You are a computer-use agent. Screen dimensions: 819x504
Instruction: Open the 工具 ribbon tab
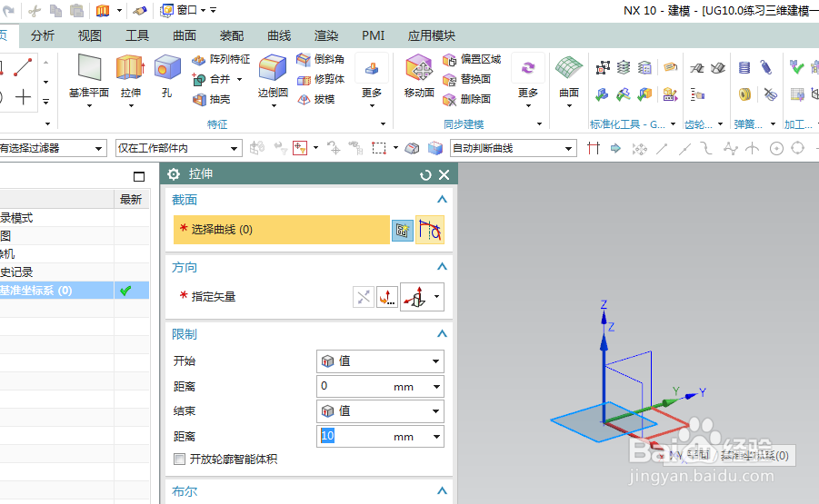point(137,35)
